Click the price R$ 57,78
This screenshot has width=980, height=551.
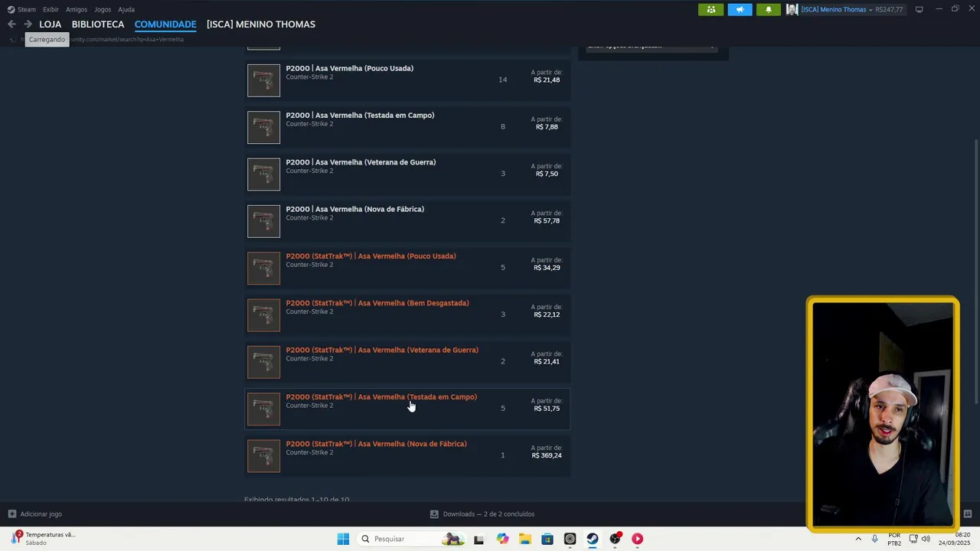547,220
